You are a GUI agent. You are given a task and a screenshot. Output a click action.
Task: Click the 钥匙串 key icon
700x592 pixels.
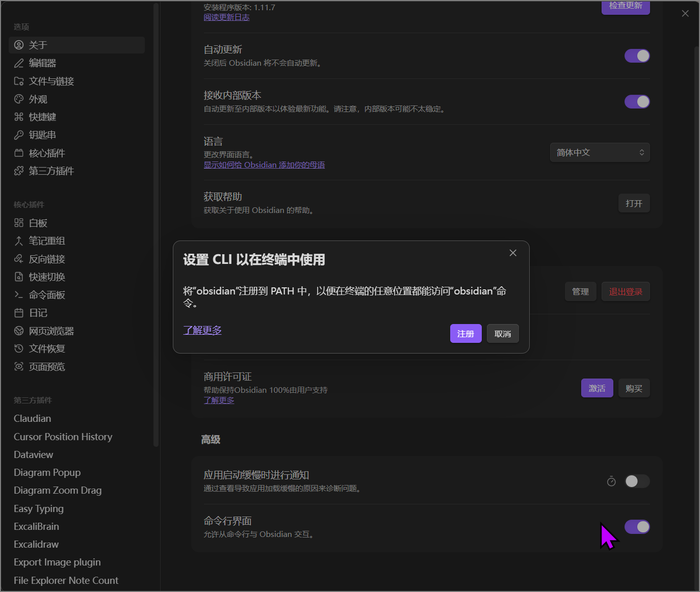pyautogui.click(x=19, y=135)
